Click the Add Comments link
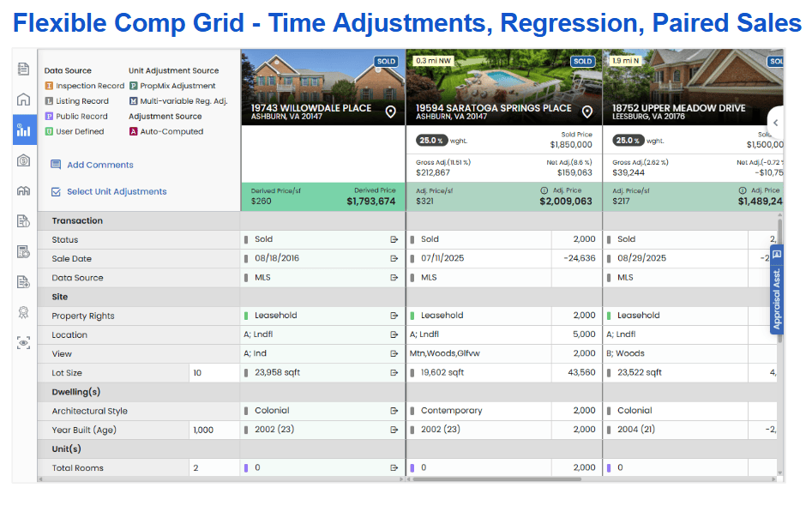Viewport: 812px width, 506px height. tap(99, 165)
